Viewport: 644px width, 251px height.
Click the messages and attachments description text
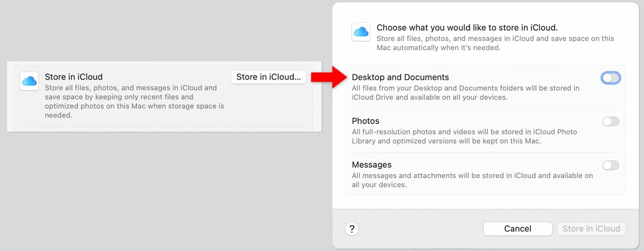(x=472, y=180)
